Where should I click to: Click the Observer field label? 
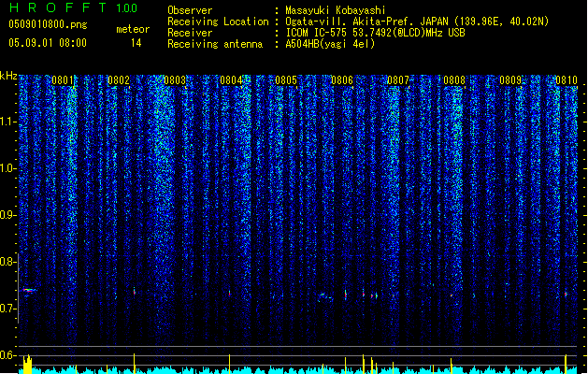(x=190, y=10)
